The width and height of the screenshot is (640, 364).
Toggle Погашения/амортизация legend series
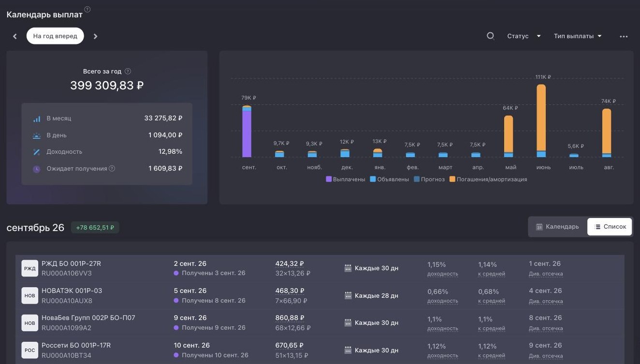(488, 179)
